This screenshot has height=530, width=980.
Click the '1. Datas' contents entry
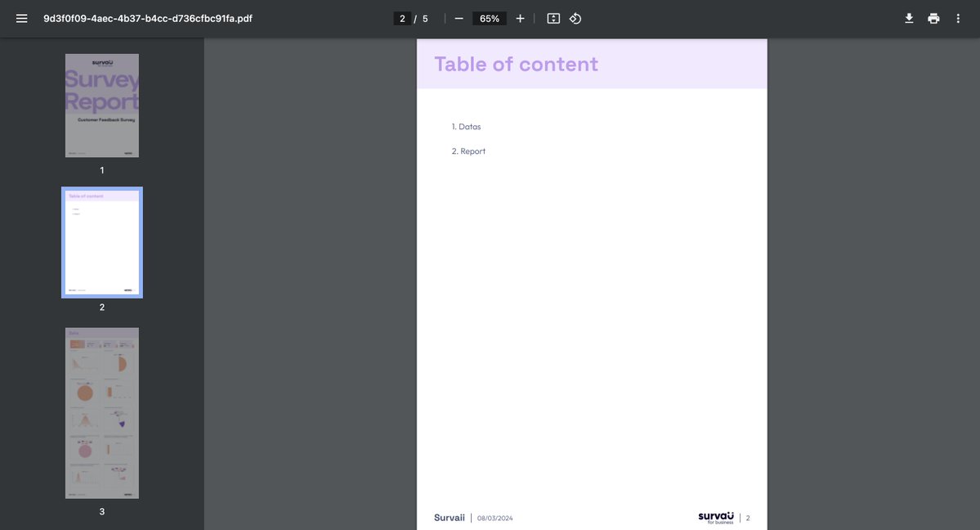pos(466,127)
